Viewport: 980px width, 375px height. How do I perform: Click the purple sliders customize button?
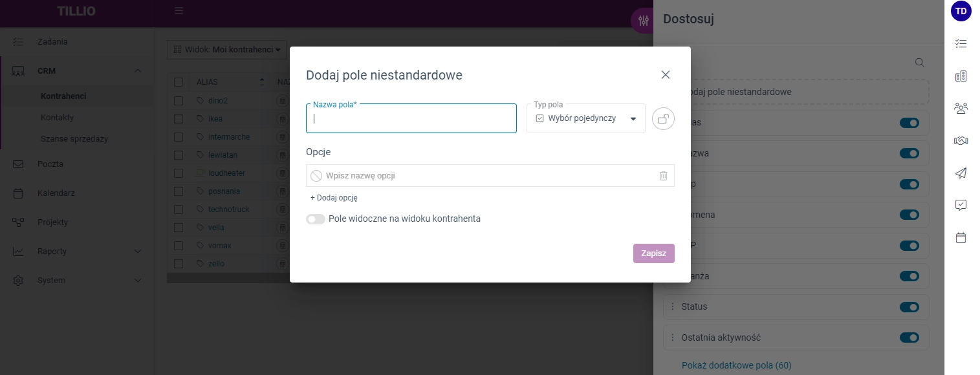pos(642,20)
